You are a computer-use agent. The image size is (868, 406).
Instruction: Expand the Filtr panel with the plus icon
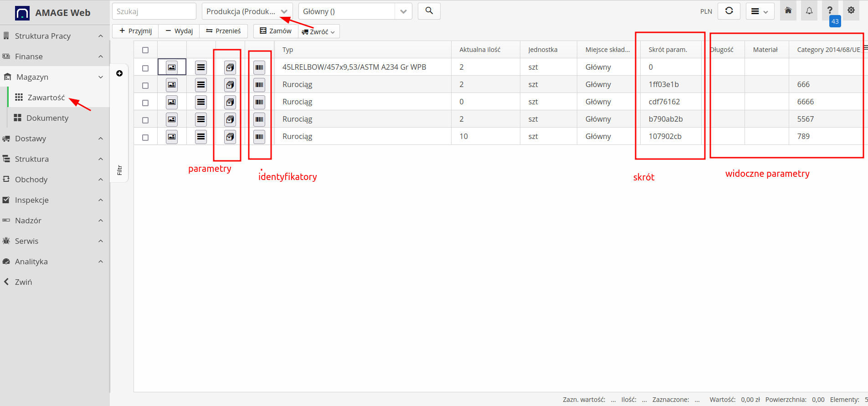119,73
